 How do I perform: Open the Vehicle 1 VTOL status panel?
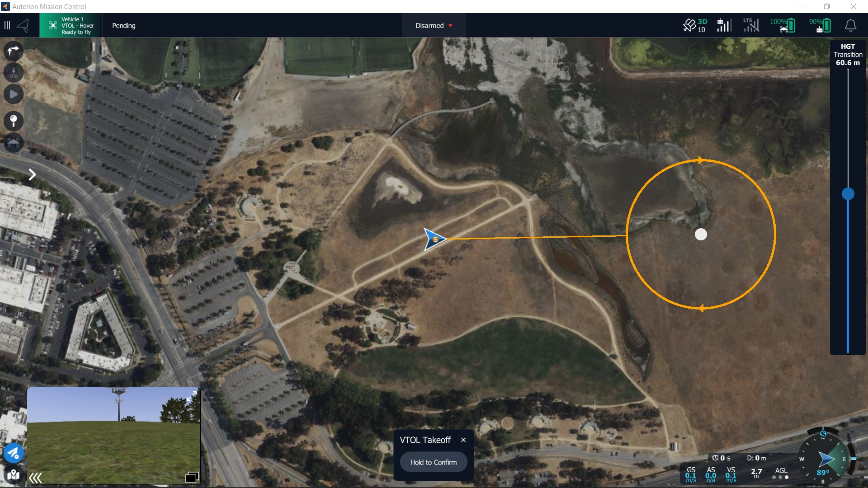[x=71, y=25]
